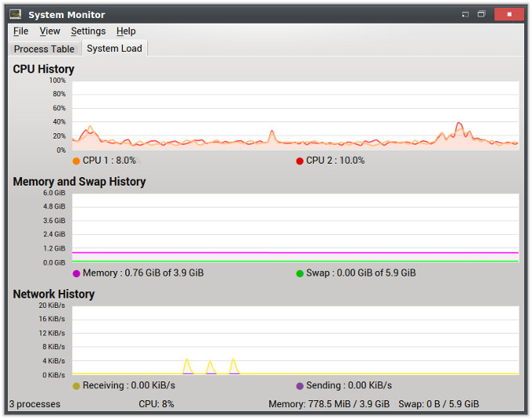The image size is (532, 419).
Task: Click the Sending 0.00 KiB/s label
Action: pos(349,385)
